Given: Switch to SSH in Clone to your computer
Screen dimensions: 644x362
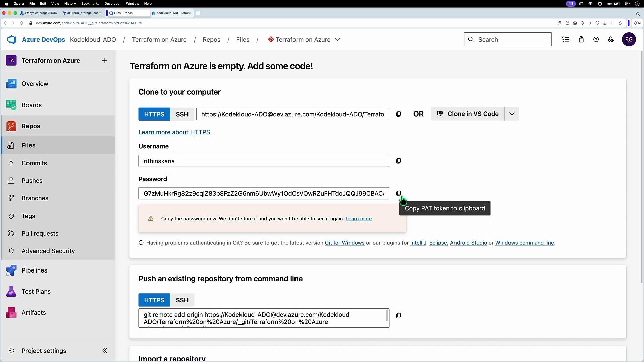Looking at the screenshot, I should coord(182,114).
